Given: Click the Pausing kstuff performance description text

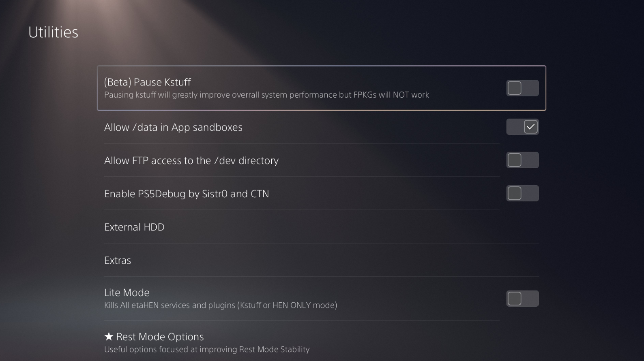Looking at the screenshot, I should 266,95.
